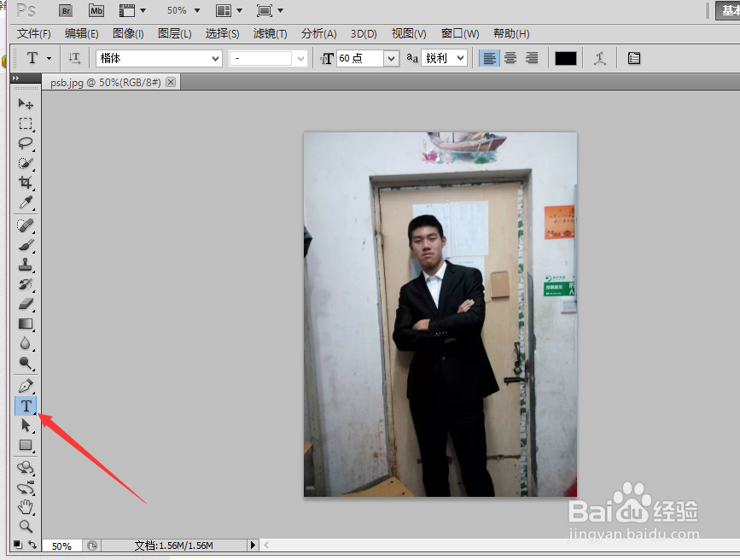The image size is (740, 560).
Task: Toggle the Character and Paragraph panels
Action: click(634, 58)
